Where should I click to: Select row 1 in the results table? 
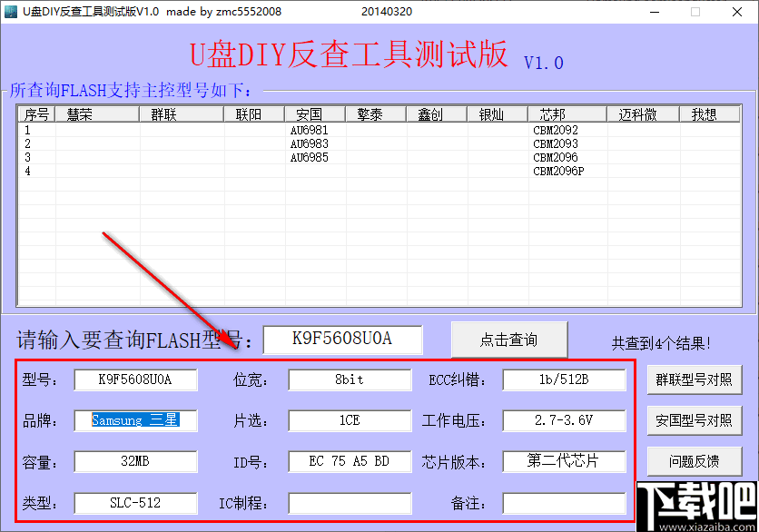click(27, 129)
